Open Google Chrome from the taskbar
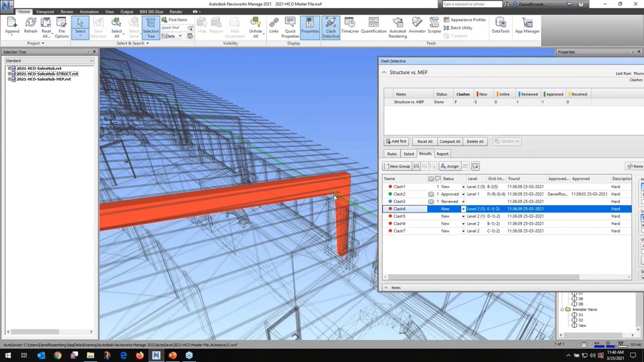This screenshot has width=644, height=362. point(57,356)
